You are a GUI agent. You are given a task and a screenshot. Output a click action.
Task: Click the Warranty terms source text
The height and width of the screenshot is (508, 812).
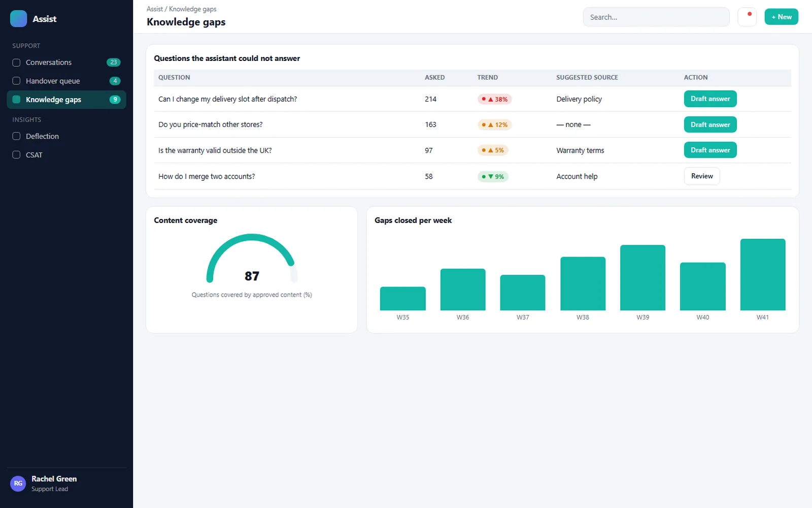coord(580,150)
